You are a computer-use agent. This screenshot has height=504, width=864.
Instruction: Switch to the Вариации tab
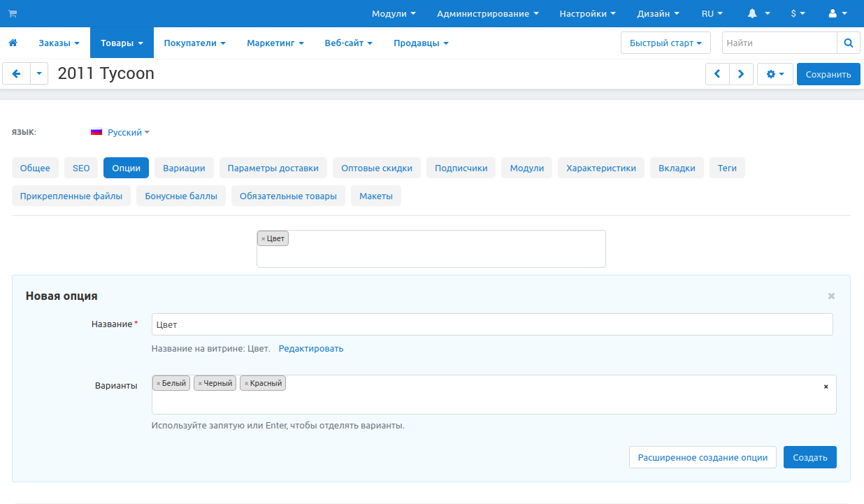[184, 168]
